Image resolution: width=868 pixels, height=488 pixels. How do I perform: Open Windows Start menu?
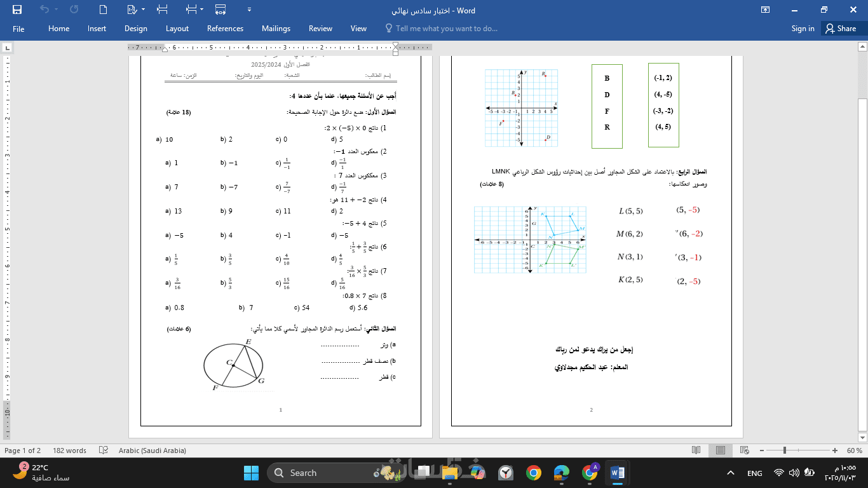coord(251,473)
